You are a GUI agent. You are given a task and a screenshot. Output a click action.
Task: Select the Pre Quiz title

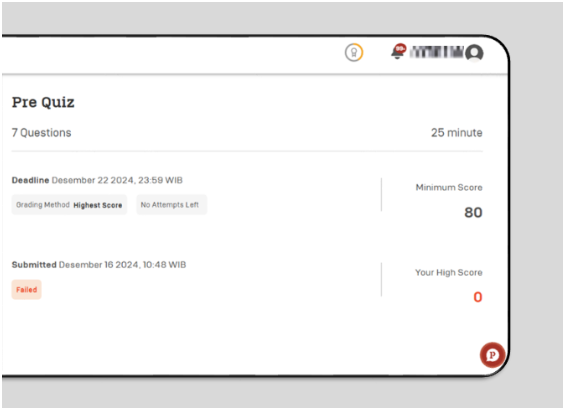tap(43, 102)
